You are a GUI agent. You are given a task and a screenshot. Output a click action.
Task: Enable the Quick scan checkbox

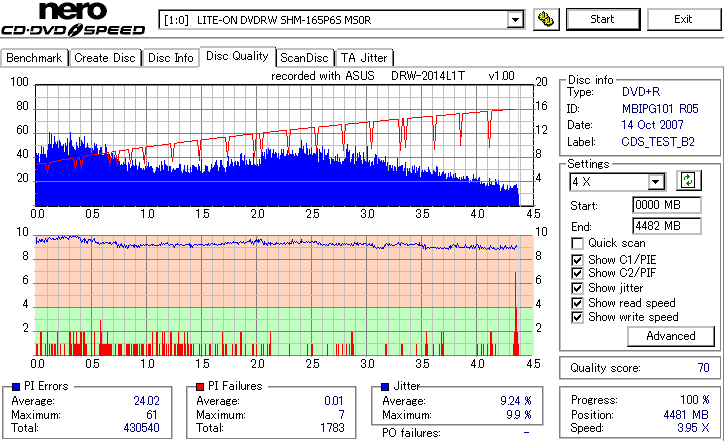(577, 243)
